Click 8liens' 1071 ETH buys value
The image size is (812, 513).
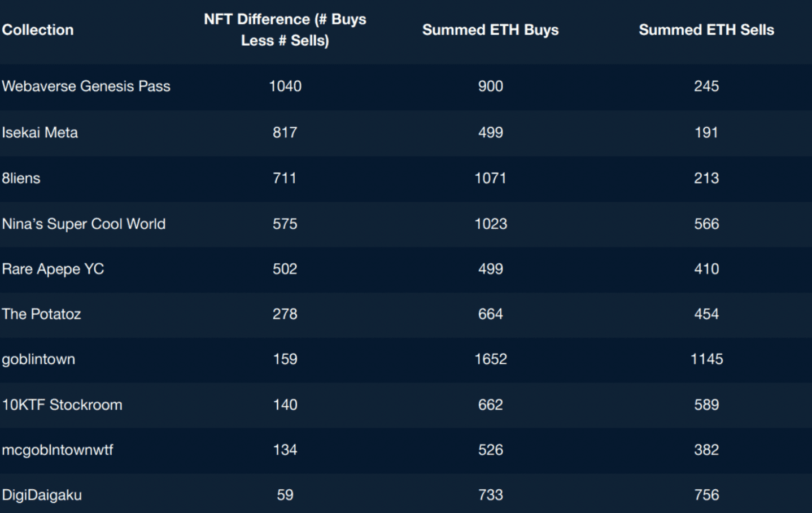[491, 179]
